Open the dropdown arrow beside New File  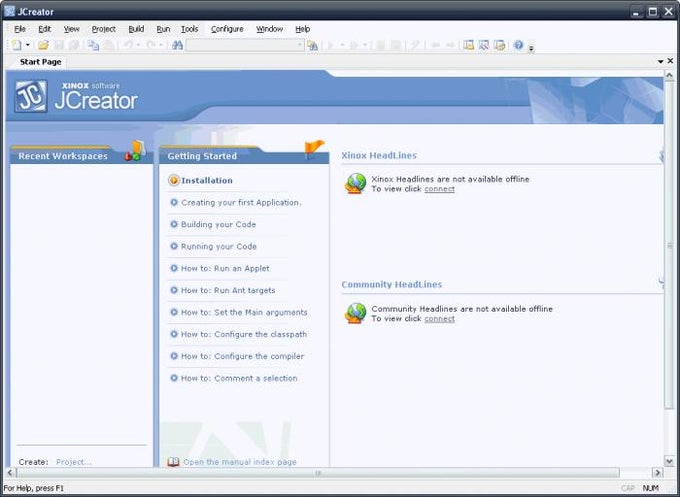(28, 45)
